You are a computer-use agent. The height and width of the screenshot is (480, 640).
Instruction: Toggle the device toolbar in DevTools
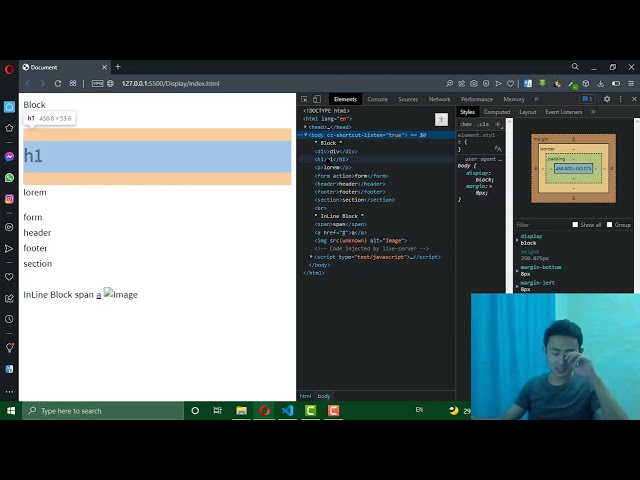point(317,99)
